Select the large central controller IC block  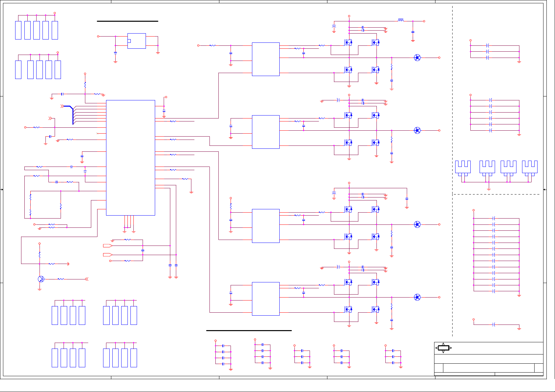pos(130,158)
